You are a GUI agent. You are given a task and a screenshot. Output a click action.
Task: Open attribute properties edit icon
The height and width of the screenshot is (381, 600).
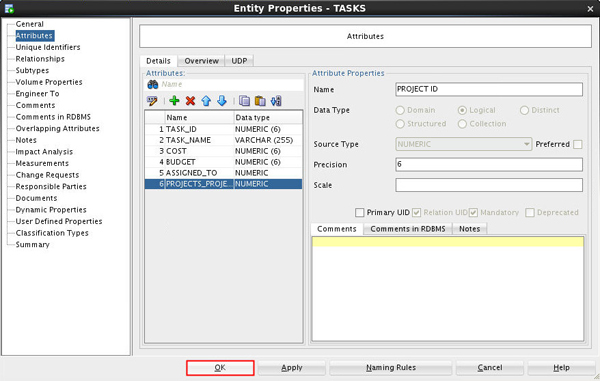pyautogui.click(x=152, y=101)
